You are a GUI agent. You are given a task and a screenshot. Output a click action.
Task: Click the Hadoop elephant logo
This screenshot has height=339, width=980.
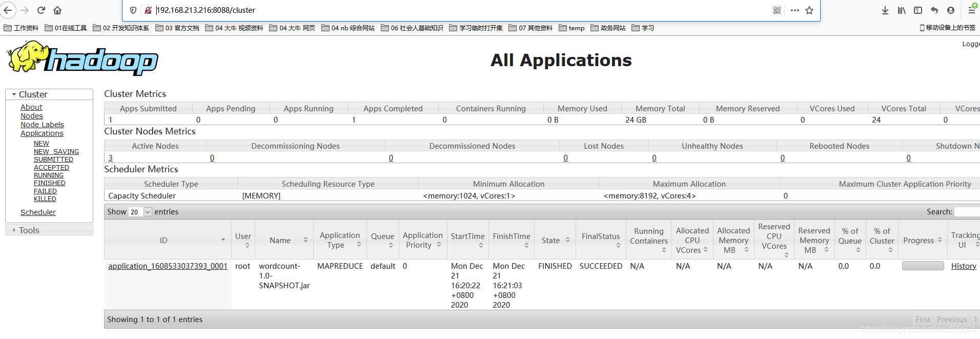82,58
